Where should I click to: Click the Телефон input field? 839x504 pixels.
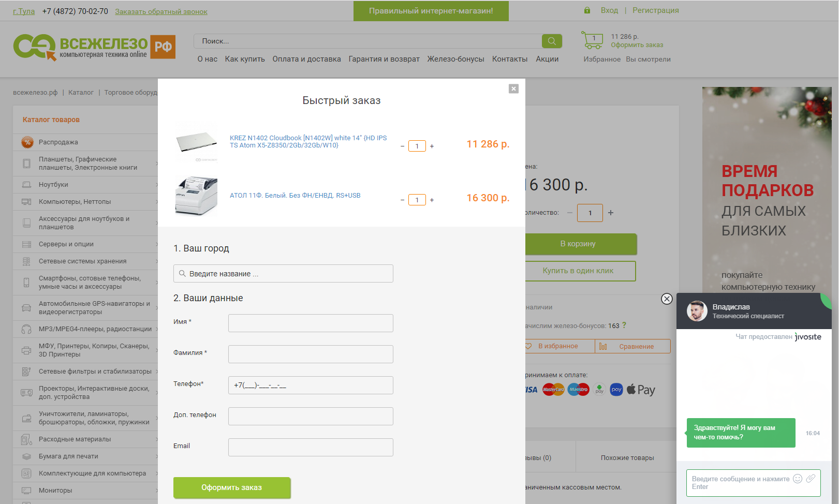tap(311, 386)
